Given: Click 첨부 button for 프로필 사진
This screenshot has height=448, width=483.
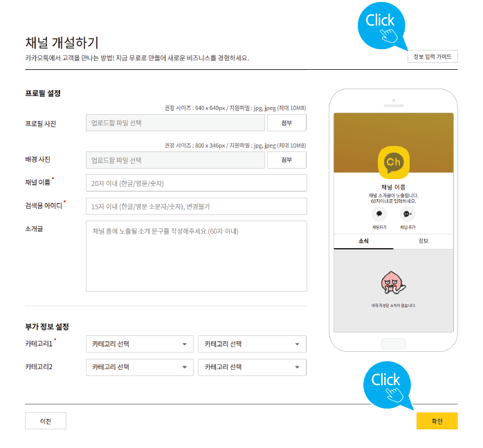Looking at the screenshot, I should [286, 123].
